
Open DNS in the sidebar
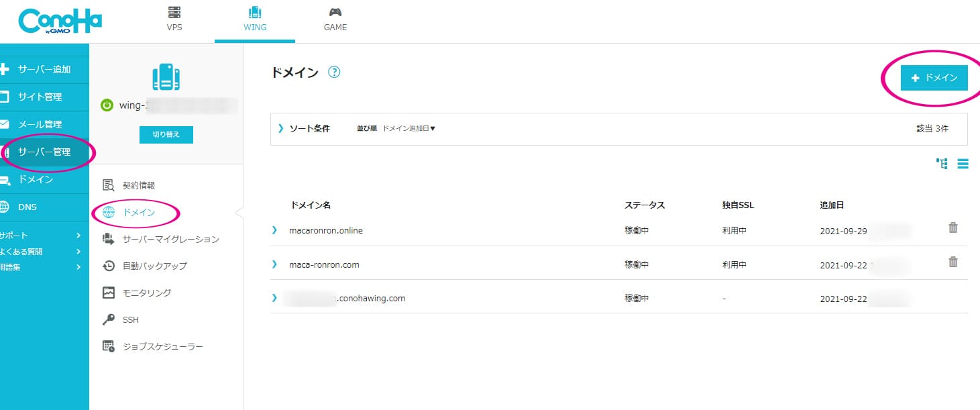[44, 207]
